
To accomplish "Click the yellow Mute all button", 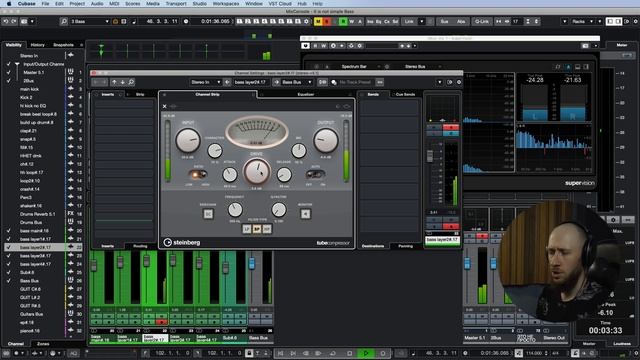I will click(x=318, y=21).
